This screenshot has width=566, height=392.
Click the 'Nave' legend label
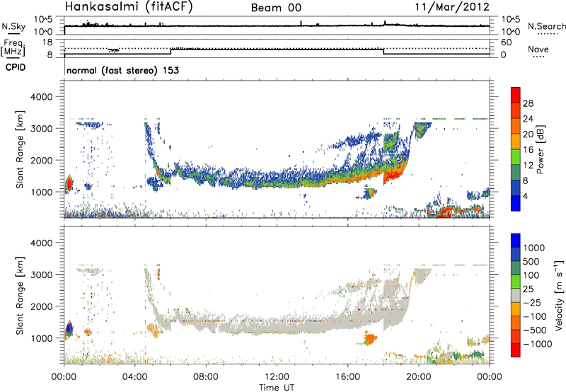538,49
